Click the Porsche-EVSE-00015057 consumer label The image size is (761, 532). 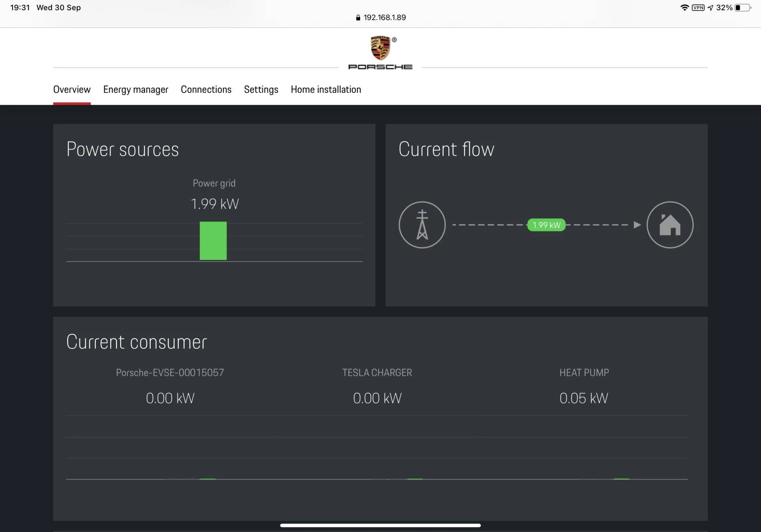[x=170, y=373]
